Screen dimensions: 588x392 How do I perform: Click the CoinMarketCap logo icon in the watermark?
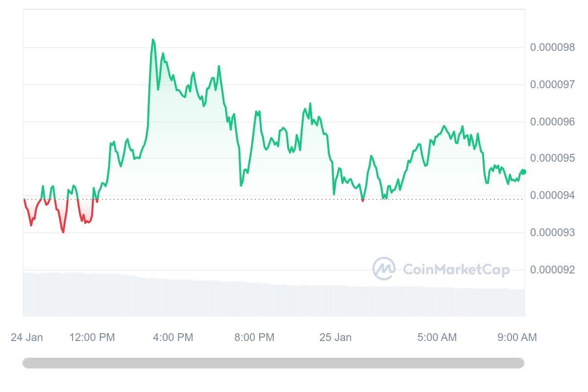tap(384, 269)
